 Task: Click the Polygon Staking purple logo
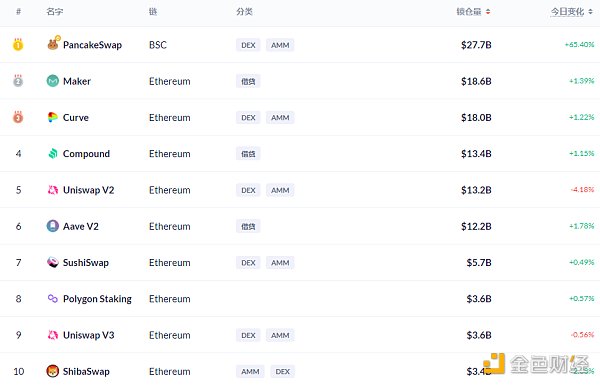tap(53, 299)
